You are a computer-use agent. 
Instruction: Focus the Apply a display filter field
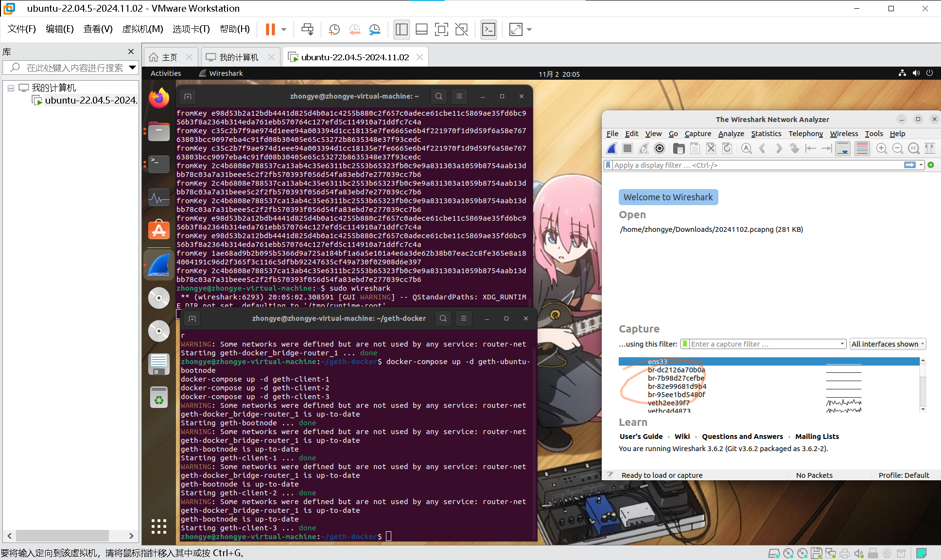(x=757, y=165)
